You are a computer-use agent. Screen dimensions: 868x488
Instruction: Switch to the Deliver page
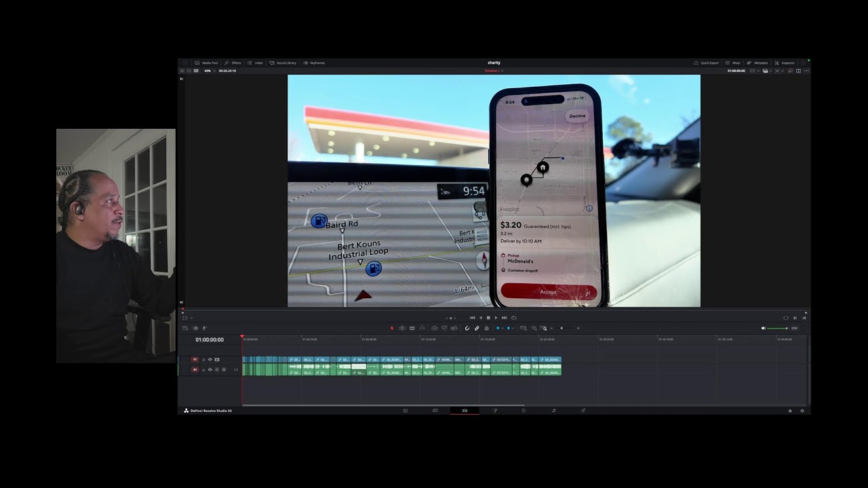(583, 410)
